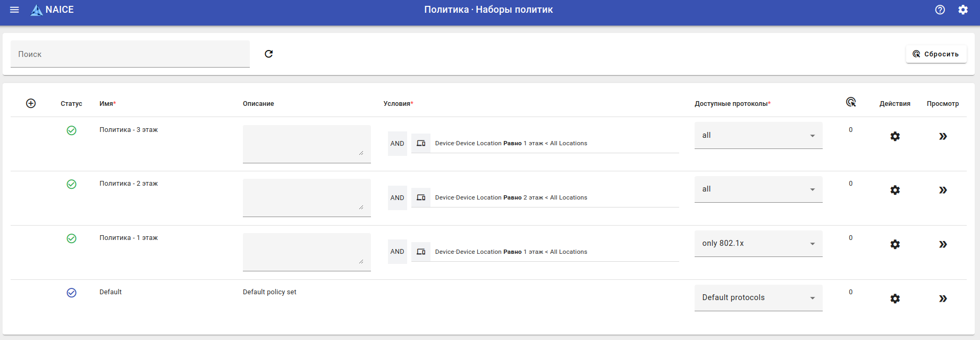Click the Поиск search field
This screenshot has width=980, height=340.
(130, 54)
